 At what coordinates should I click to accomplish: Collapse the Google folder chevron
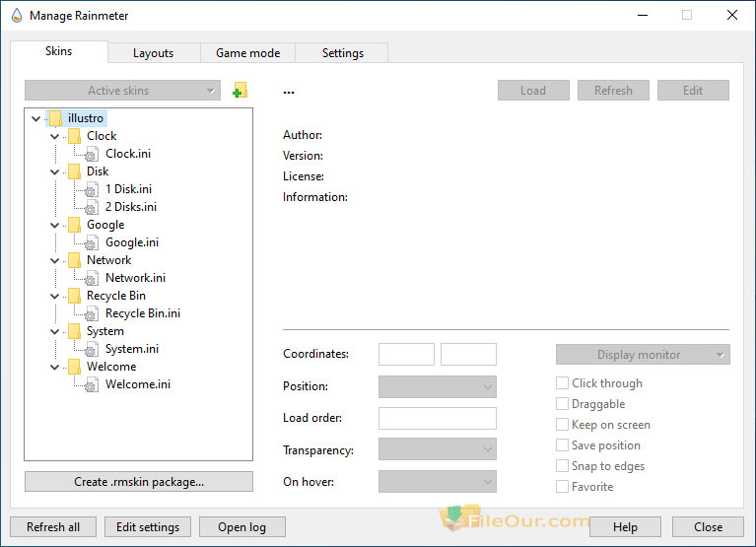pyautogui.click(x=55, y=225)
